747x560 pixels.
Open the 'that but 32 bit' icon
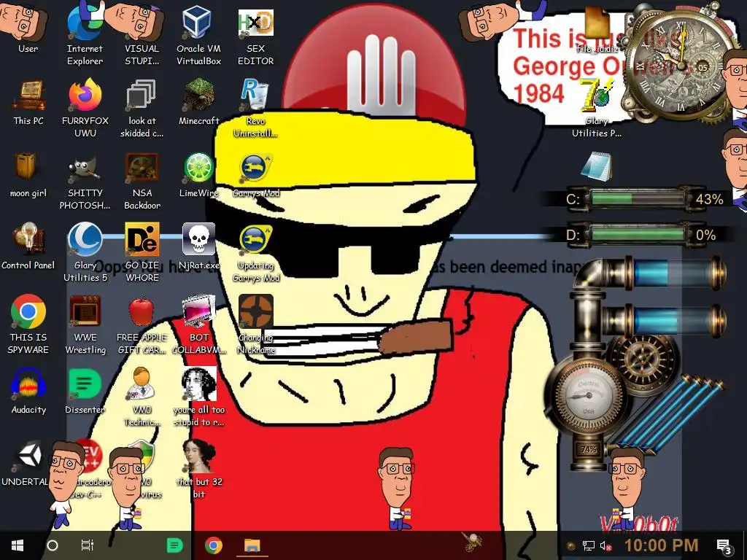click(198, 469)
